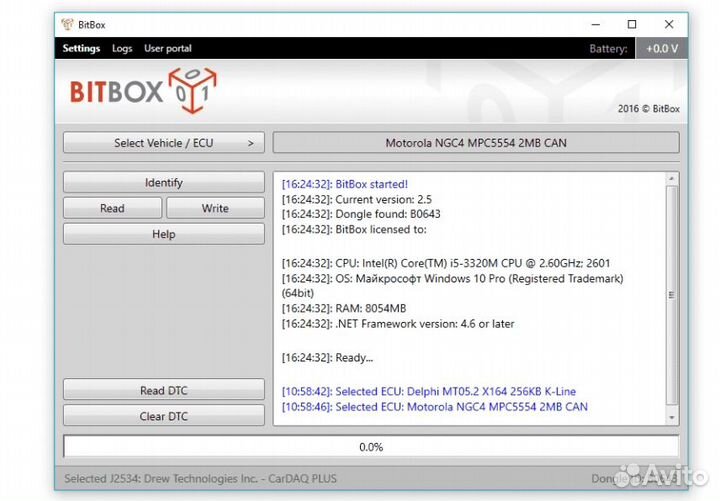The height and width of the screenshot is (501, 720).
Task: Click Read DTC button
Action: tap(164, 390)
